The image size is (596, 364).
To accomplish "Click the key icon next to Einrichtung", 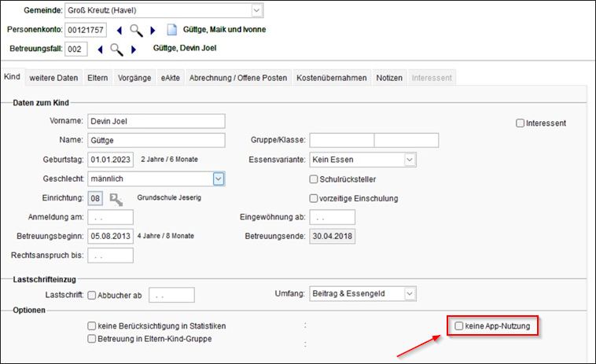I will tap(116, 198).
